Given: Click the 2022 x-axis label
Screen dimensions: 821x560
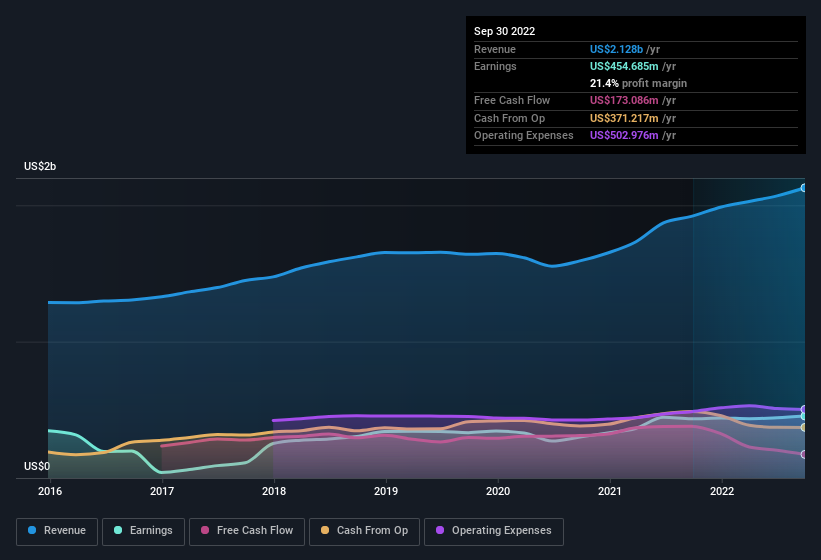Looking at the screenshot, I should [x=722, y=491].
